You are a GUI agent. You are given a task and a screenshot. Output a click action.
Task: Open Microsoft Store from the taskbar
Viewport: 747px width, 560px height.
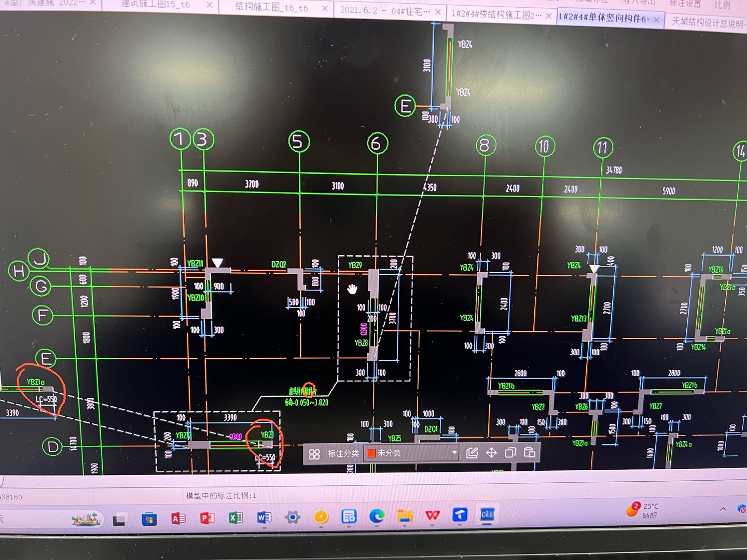(x=149, y=519)
